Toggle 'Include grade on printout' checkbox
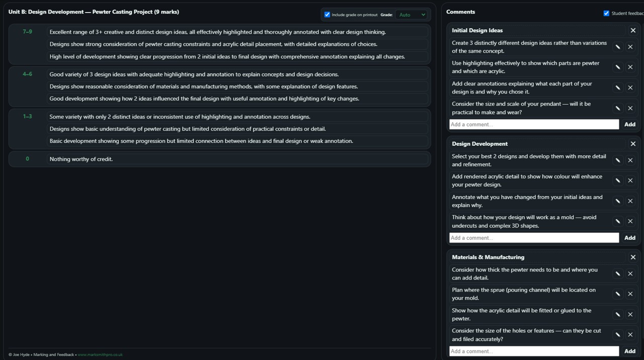 [x=327, y=15]
